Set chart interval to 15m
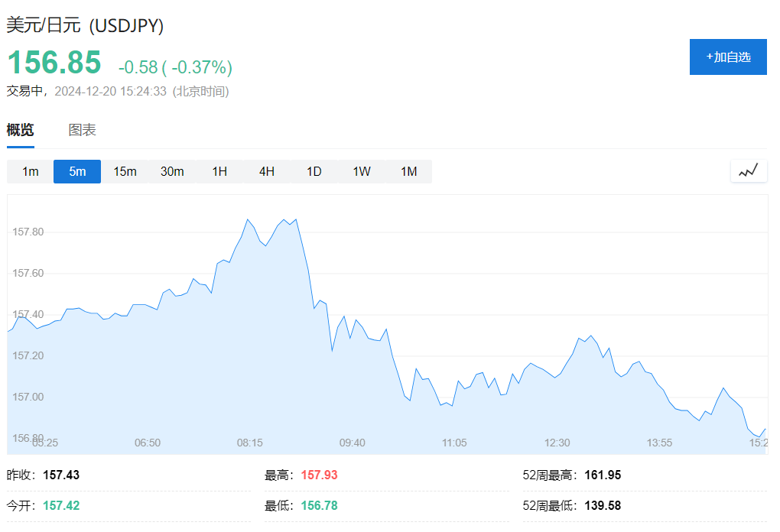Viewport: 780px width, 532px height. (125, 171)
